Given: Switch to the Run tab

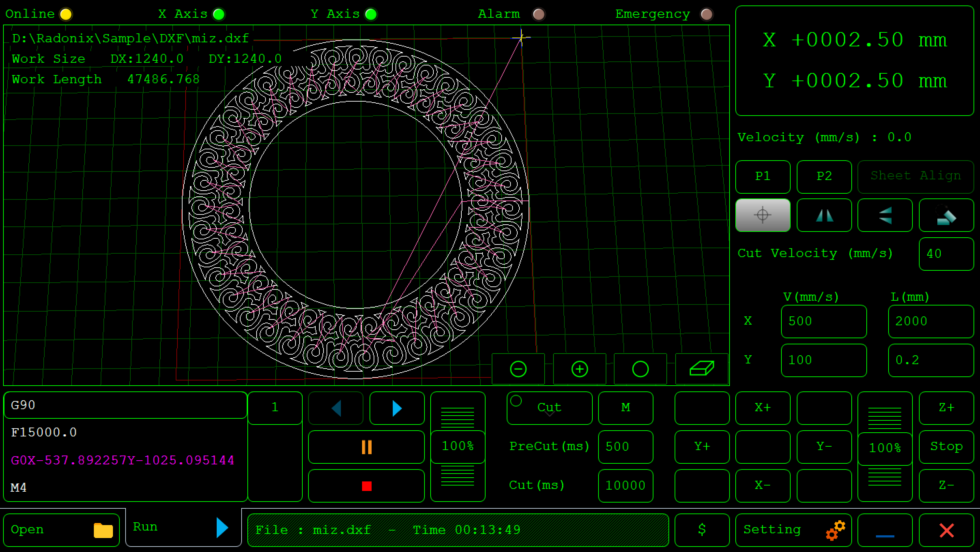Looking at the screenshot, I should tap(183, 527).
